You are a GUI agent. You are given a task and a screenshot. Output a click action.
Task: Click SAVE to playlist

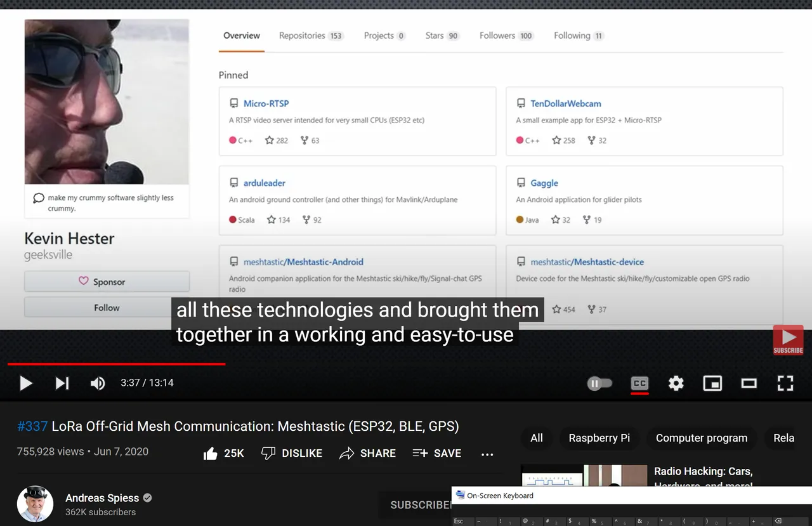coord(437,454)
